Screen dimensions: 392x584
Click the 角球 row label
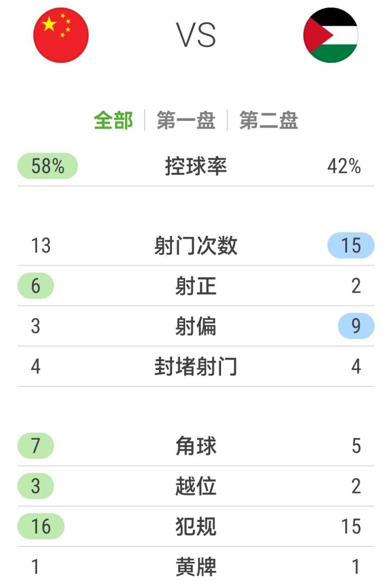196,446
